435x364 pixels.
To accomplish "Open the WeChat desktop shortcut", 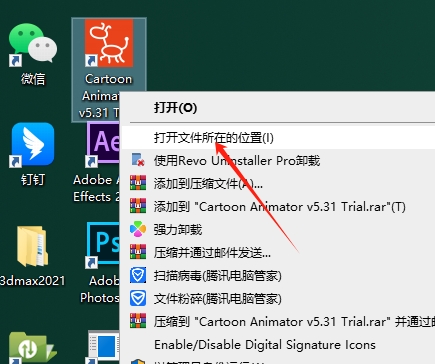I will [33, 44].
